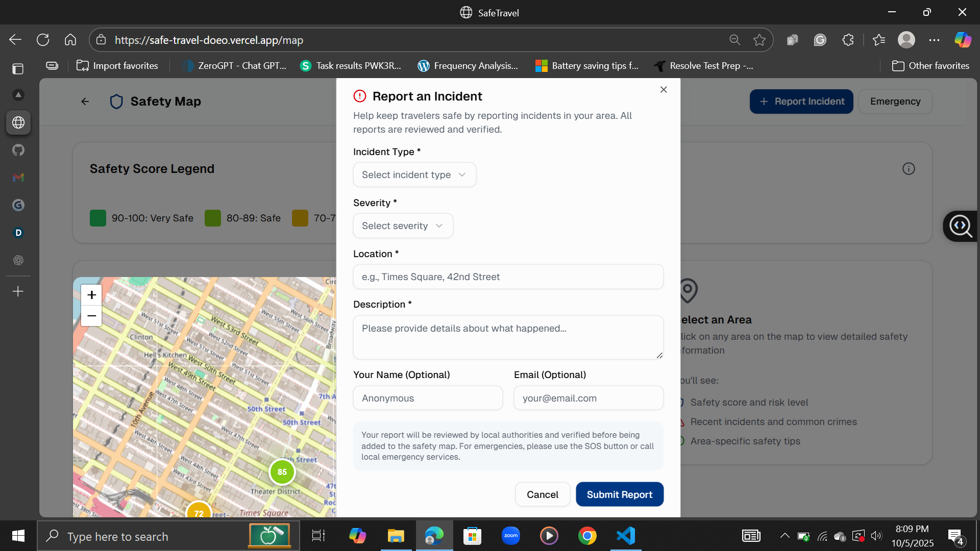The width and height of the screenshot is (980, 551).
Task: Open GitHub from the browser sidebar
Action: point(18,150)
